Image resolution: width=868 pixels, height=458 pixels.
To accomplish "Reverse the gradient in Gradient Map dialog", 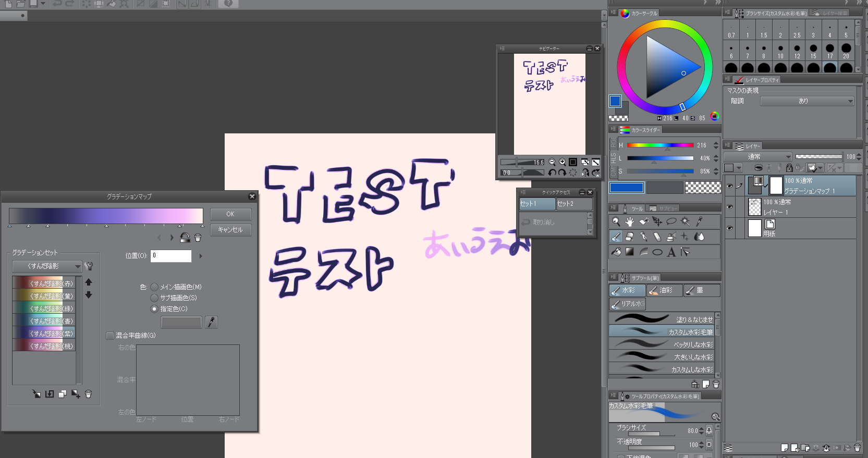I will coord(185,238).
